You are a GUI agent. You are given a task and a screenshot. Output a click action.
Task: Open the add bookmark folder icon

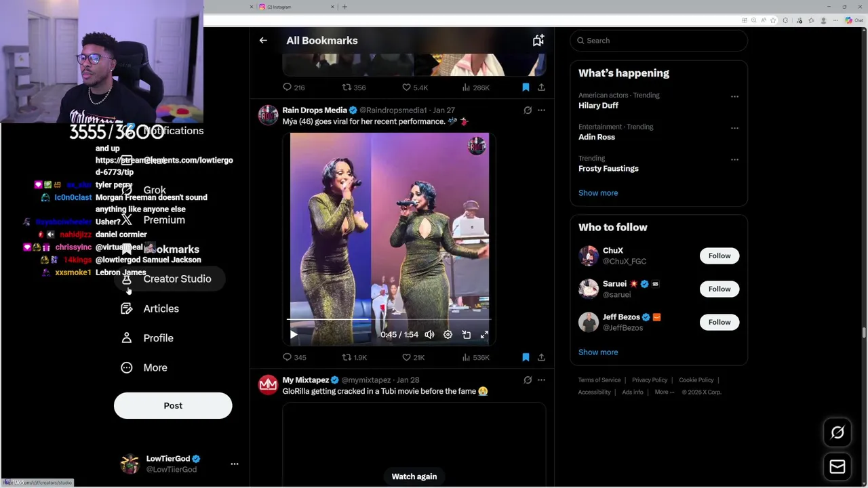(538, 41)
